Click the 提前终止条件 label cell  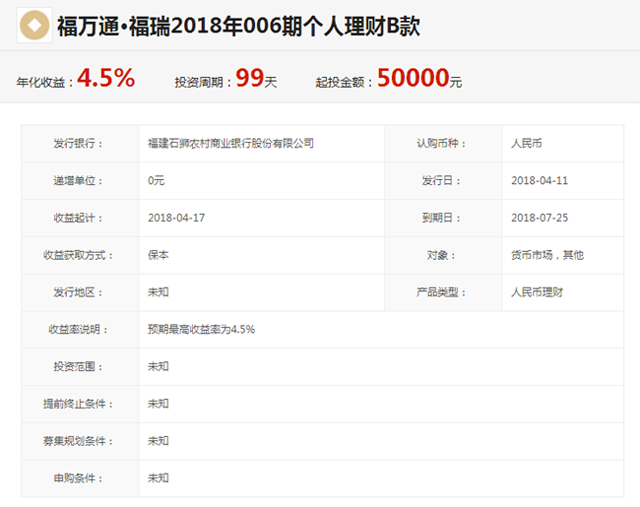point(80,404)
